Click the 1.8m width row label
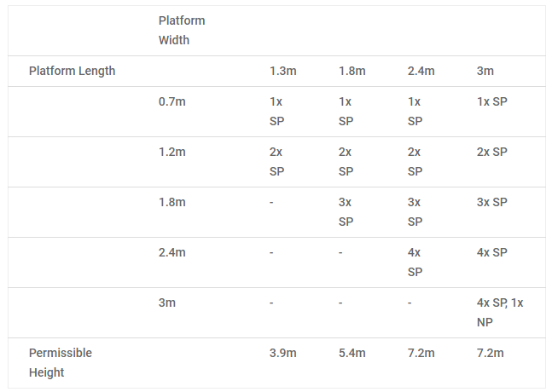Screen dimensions: 552x392 tap(171, 202)
